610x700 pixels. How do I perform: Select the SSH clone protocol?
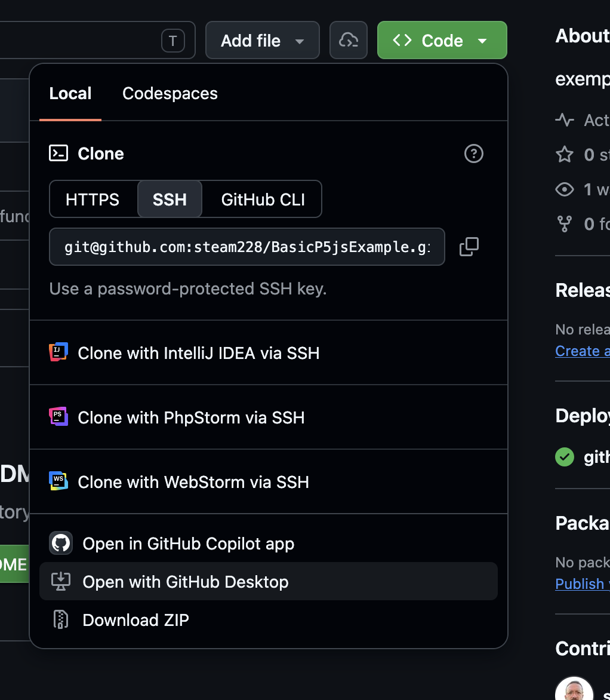click(x=170, y=199)
